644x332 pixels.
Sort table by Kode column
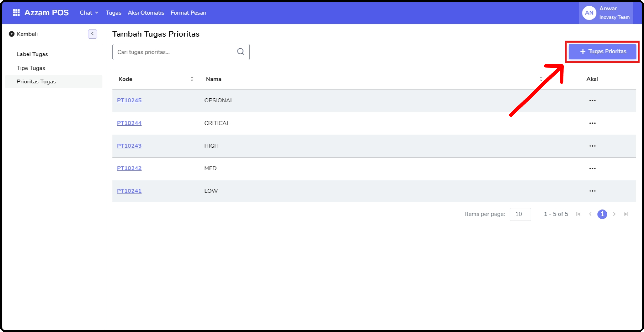pyautogui.click(x=192, y=79)
